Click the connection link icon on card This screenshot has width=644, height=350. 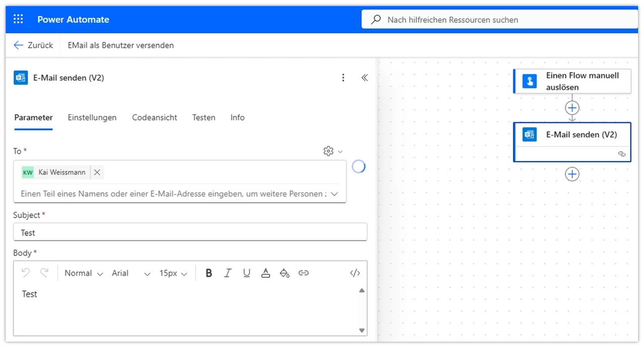[x=622, y=154]
